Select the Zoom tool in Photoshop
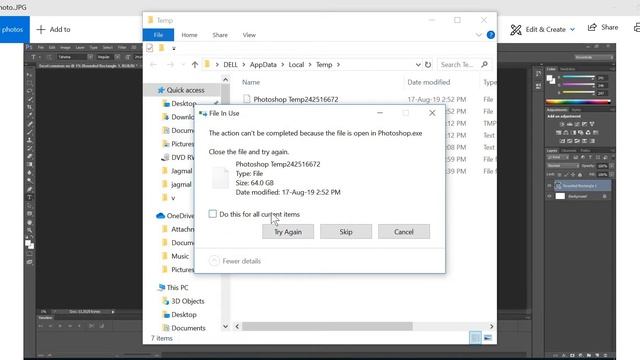This screenshot has width=640, height=360. pyautogui.click(x=29, y=231)
